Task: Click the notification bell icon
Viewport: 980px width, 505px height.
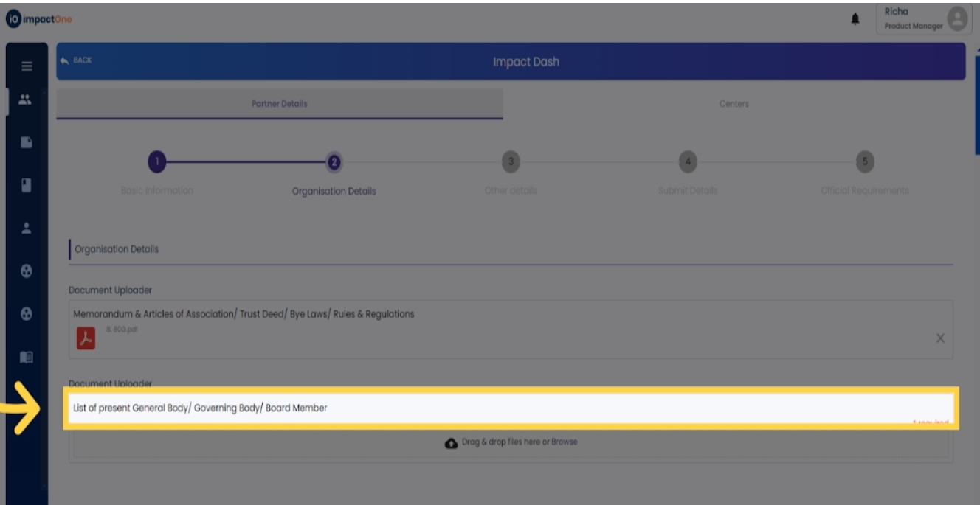Action: pyautogui.click(x=855, y=20)
